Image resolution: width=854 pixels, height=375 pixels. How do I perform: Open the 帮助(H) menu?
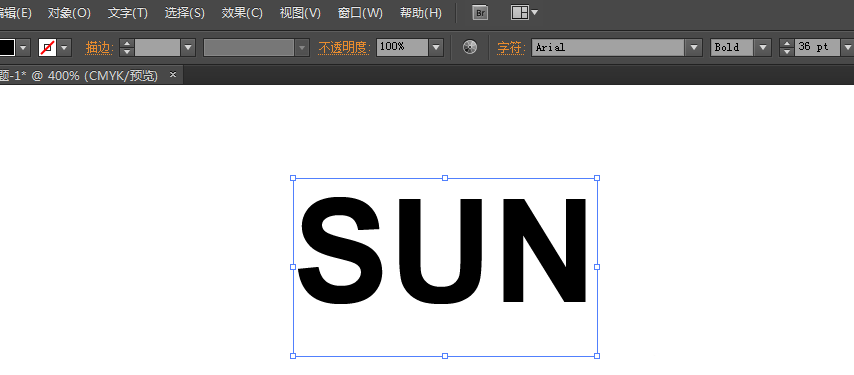(420, 13)
